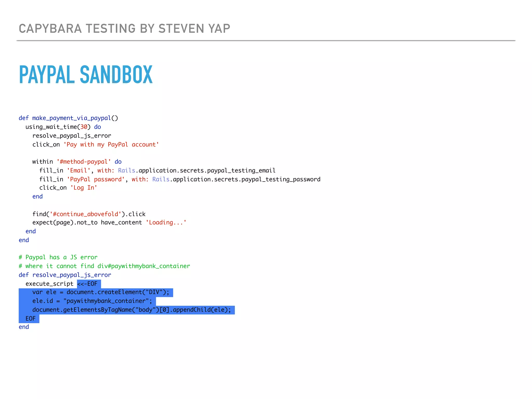
Task: Click the highlighted appendChild(ele) line
Action: click(131, 310)
